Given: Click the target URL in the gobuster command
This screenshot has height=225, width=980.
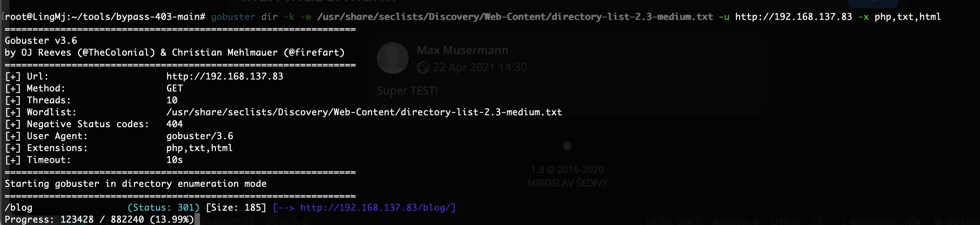Looking at the screenshot, I should click(794, 17).
